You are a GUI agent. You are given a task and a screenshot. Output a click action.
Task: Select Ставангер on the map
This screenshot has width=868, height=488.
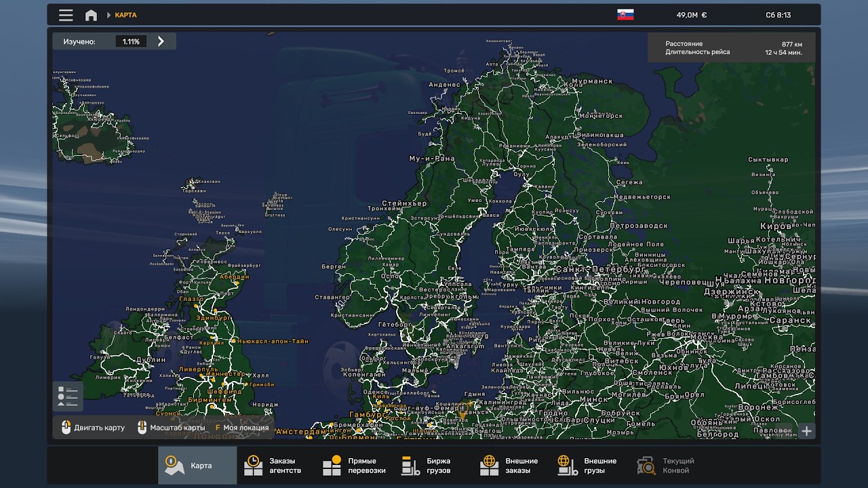pos(332,297)
